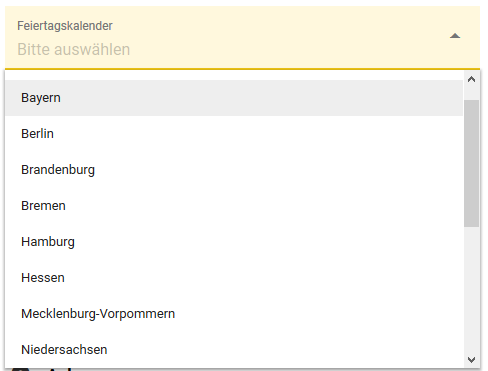
Task: Close the list via the yellow Feiertagskalender combo box
Action: tap(242, 37)
